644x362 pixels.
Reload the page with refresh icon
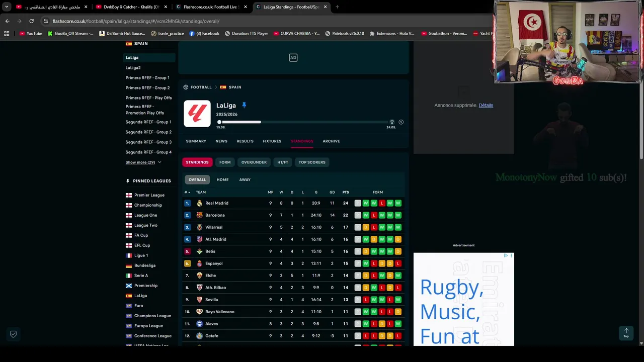pos(31,21)
